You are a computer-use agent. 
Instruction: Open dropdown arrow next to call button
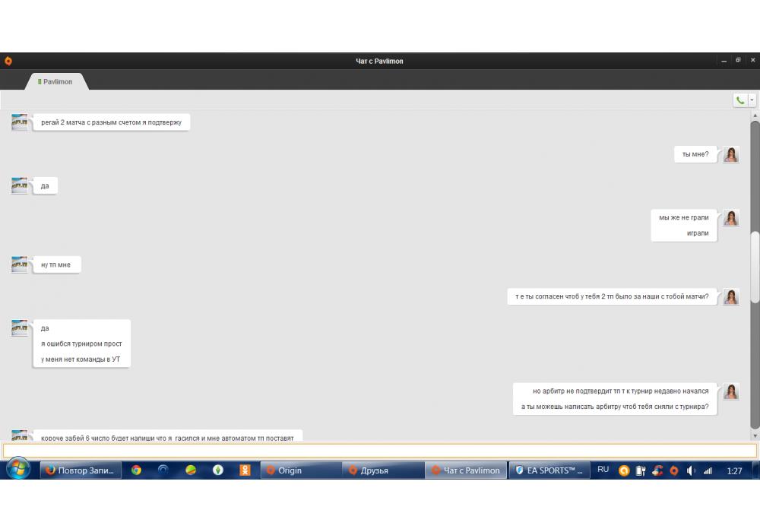pos(752,100)
